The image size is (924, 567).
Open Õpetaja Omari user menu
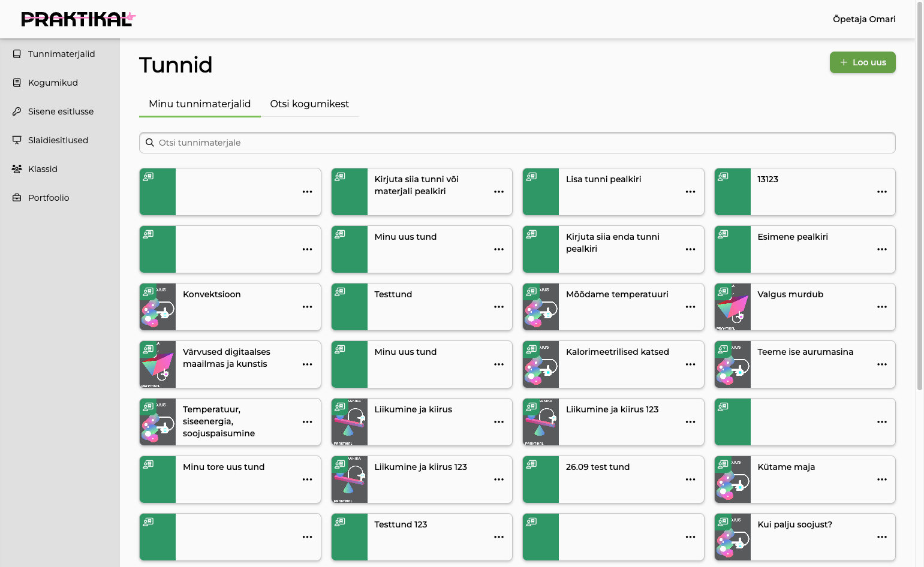[864, 19]
